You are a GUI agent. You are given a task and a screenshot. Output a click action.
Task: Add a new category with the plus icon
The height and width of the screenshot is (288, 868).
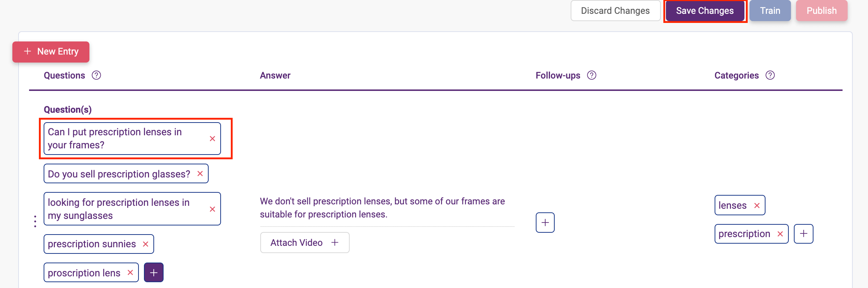click(x=804, y=233)
